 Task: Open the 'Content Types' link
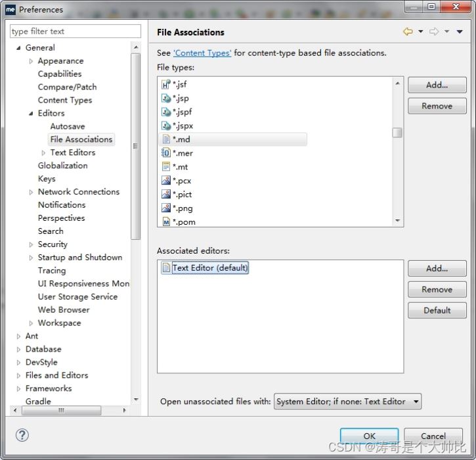pos(202,53)
